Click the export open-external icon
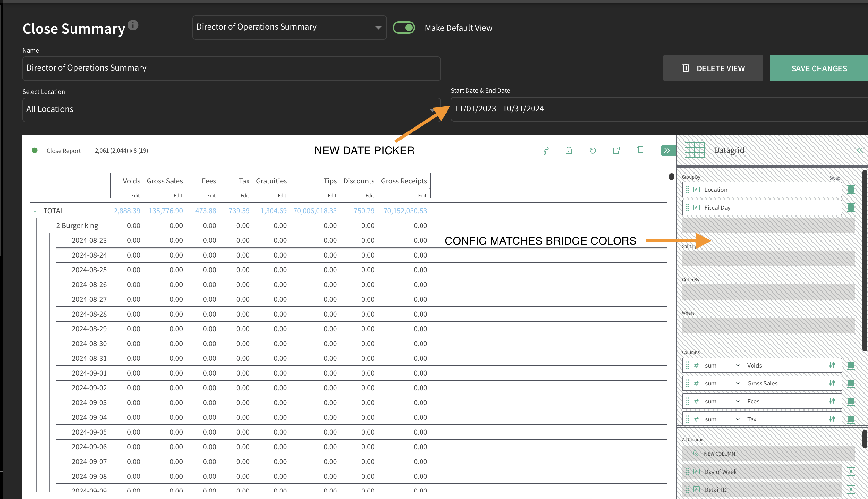The width and height of the screenshot is (868, 499). [x=617, y=150]
